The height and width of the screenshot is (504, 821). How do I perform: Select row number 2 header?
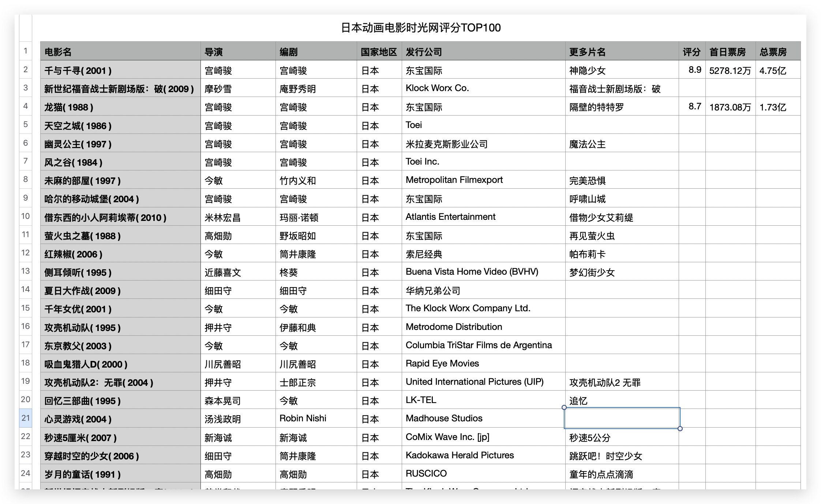click(26, 69)
